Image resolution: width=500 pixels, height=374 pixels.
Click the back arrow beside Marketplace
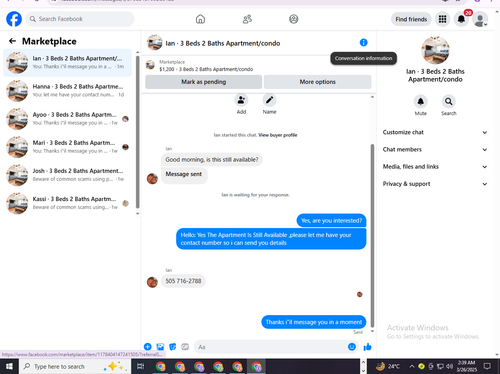(x=12, y=41)
